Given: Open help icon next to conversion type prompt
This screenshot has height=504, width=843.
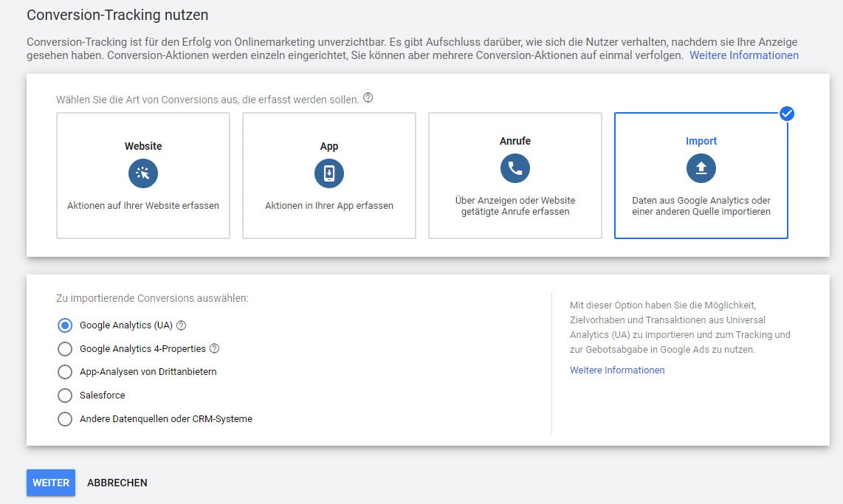Looking at the screenshot, I should pos(368,98).
